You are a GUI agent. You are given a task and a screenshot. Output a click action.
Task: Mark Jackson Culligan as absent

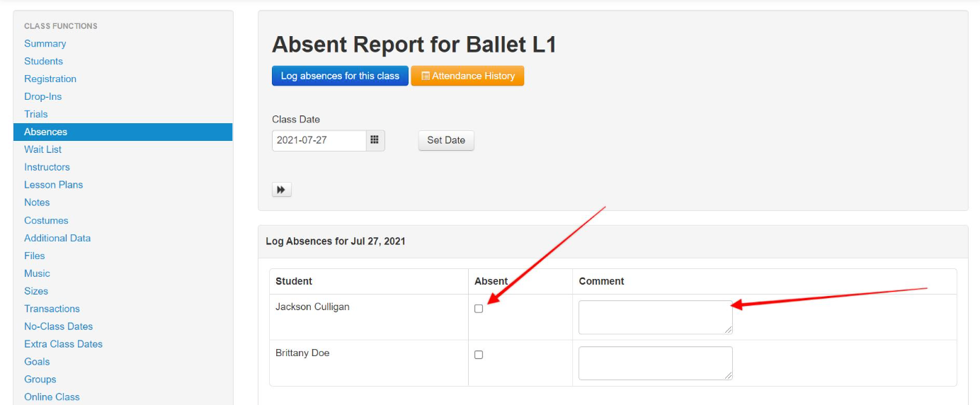click(479, 309)
